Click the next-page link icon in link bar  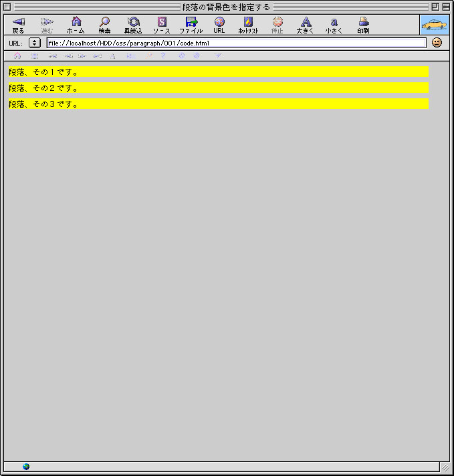82,56
